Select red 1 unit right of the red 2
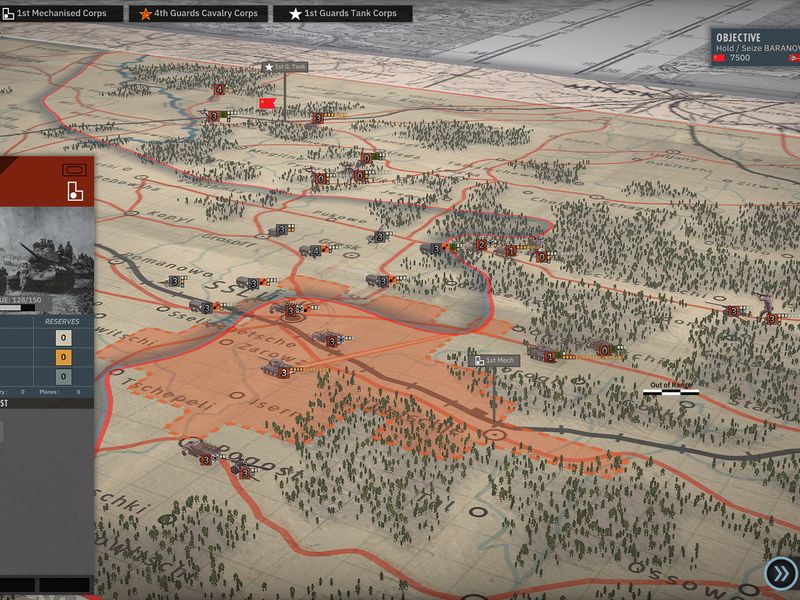 (510, 251)
